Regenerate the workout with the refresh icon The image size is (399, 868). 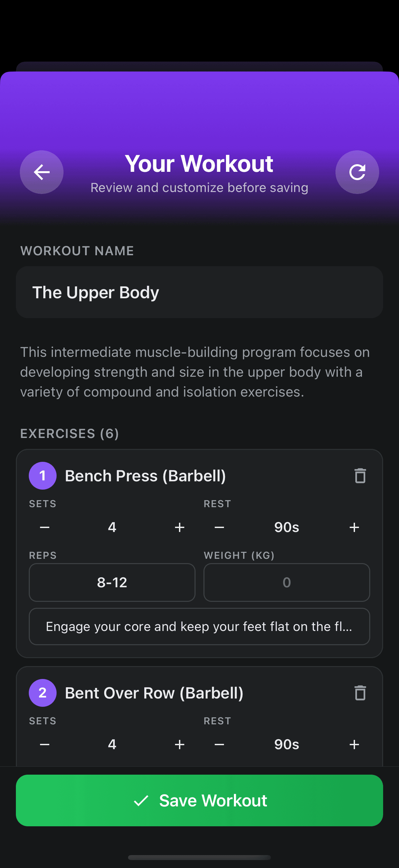point(357,172)
